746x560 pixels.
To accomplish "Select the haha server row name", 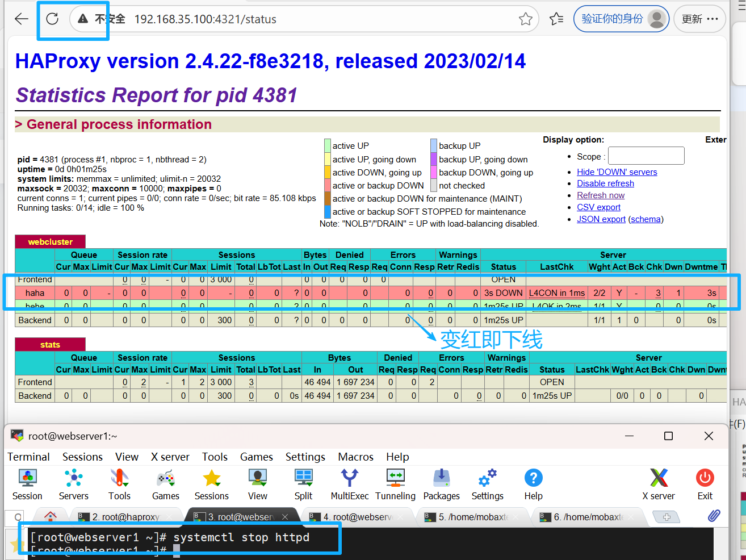I will (35, 293).
